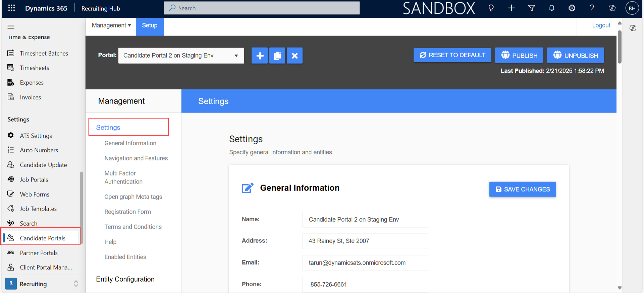
Task: Open the advanced find funnel icon
Action: click(x=531, y=8)
